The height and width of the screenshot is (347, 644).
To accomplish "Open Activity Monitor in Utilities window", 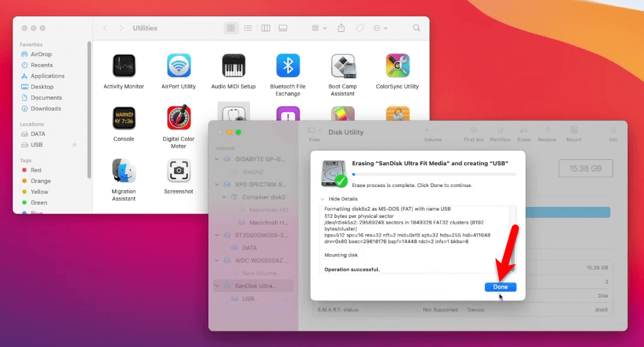I will click(x=124, y=66).
